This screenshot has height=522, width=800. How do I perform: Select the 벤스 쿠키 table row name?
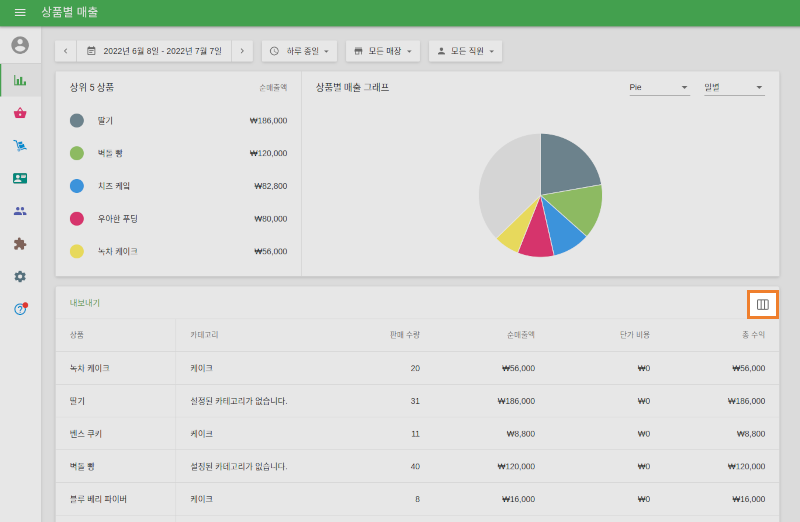86,434
